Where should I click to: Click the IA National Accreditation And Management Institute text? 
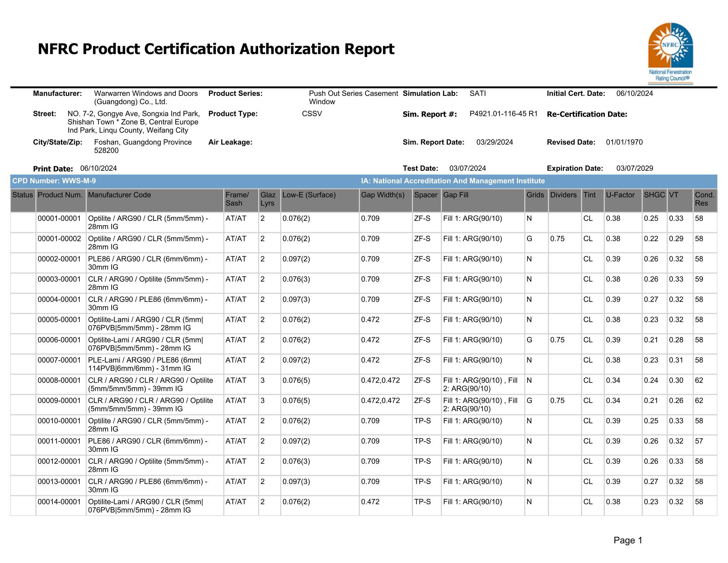(453, 181)
